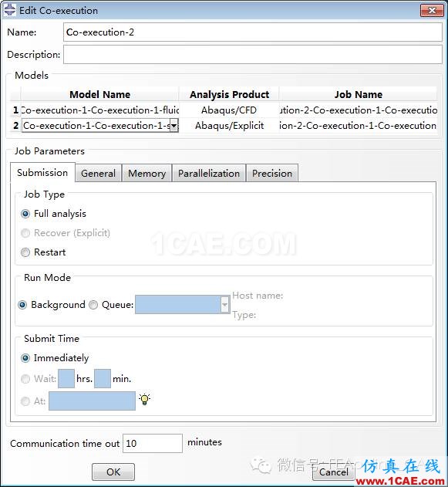Expand the Queue selection dropdown
448x487 pixels.
point(225,305)
